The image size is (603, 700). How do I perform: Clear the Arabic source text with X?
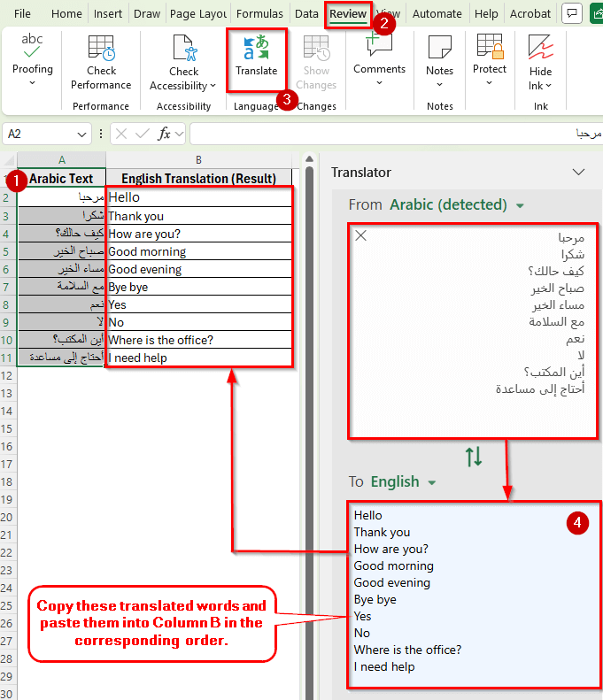coord(360,235)
